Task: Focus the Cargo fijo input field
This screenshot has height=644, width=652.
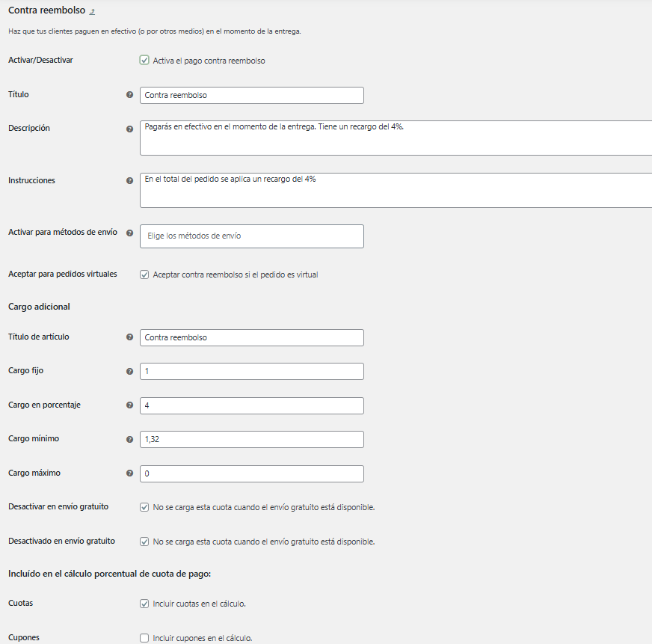Action: click(x=252, y=371)
